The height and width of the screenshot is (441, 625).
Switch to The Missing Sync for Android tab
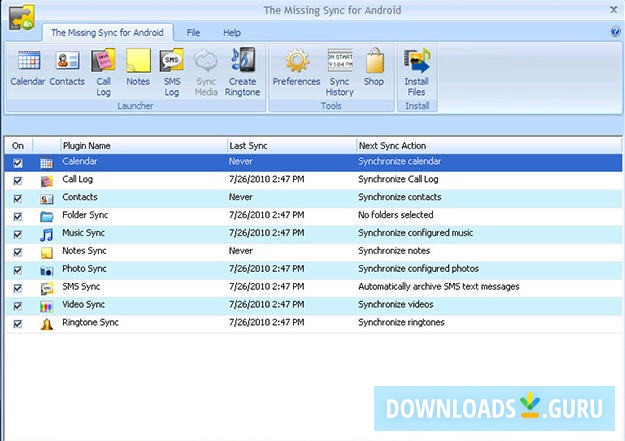pos(108,33)
